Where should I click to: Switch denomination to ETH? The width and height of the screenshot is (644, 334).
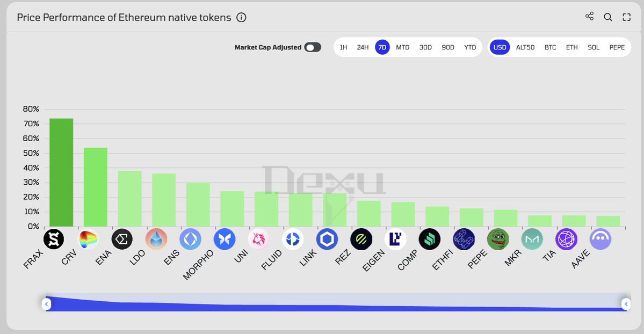[x=571, y=47]
